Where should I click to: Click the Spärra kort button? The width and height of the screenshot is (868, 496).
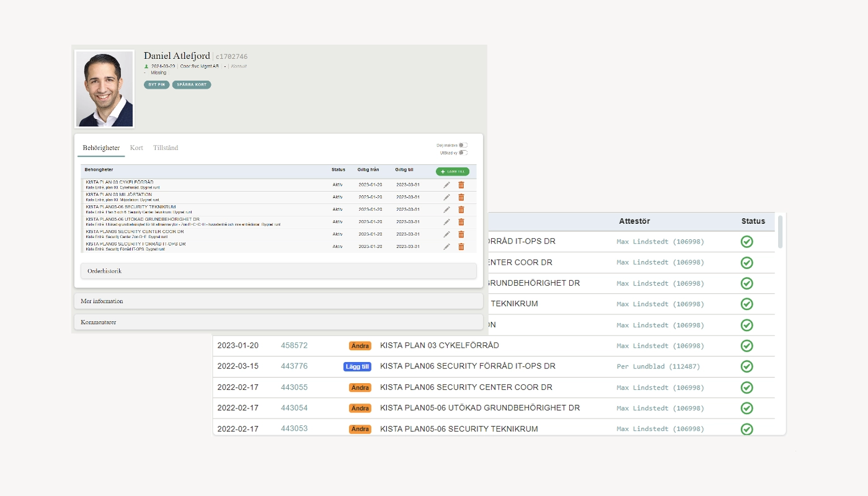(x=192, y=85)
